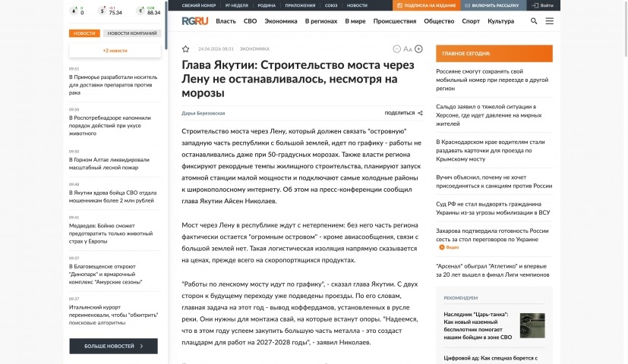Click the euro rate indicator

(x=140, y=11)
